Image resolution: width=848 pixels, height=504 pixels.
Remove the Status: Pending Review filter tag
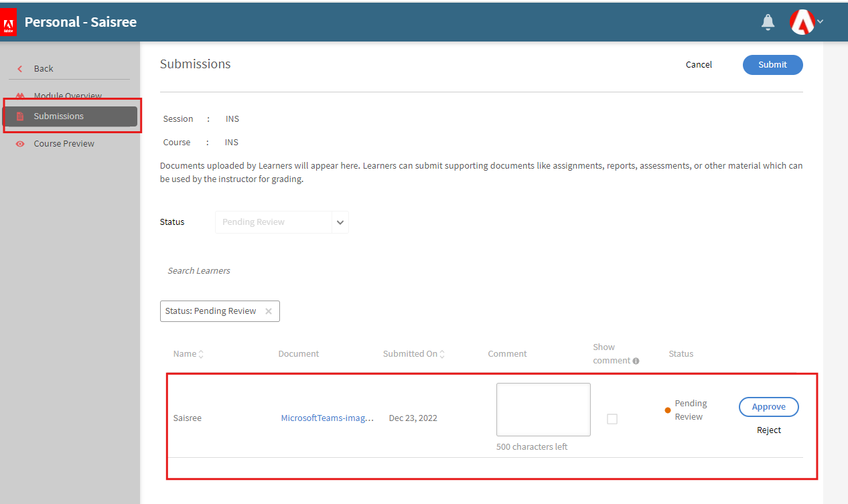(x=269, y=311)
